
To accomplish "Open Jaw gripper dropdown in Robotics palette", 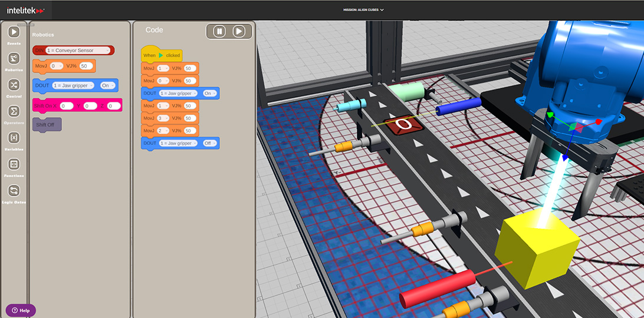I will [73, 86].
